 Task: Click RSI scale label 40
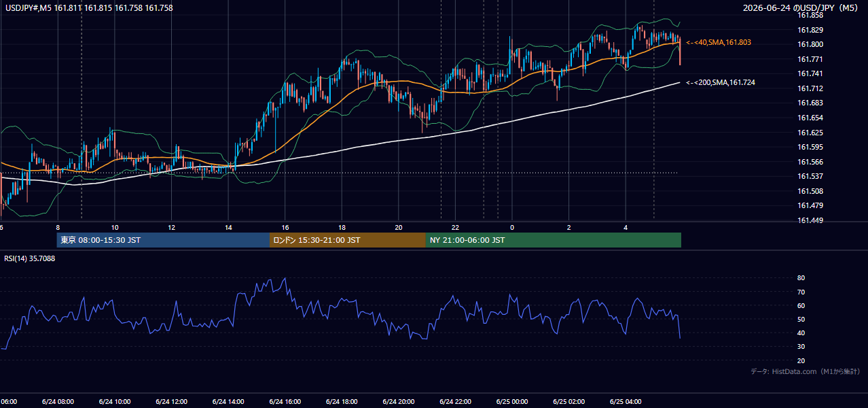coord(801,333)
